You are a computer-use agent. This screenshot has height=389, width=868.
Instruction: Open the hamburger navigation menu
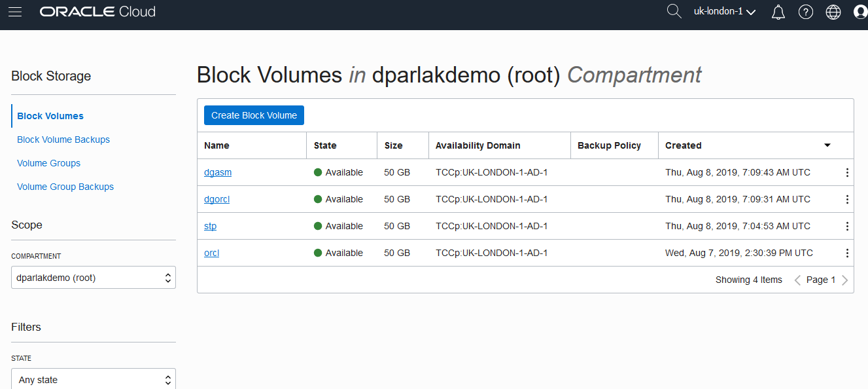tap(15, 12)
